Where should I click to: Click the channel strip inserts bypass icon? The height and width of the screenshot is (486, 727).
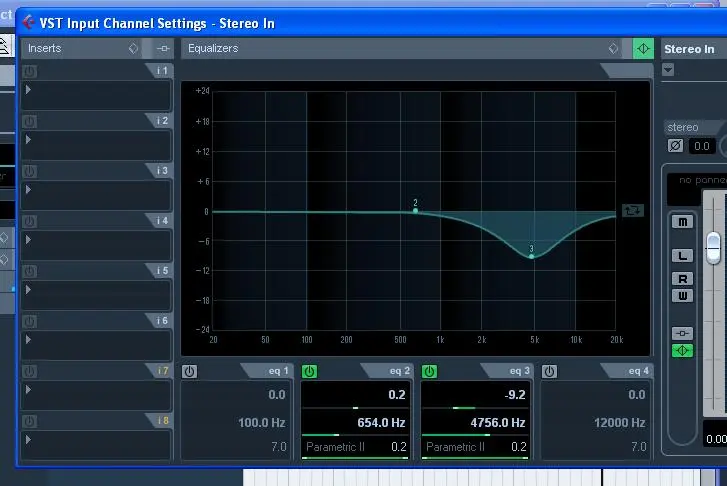click(682, 333)
